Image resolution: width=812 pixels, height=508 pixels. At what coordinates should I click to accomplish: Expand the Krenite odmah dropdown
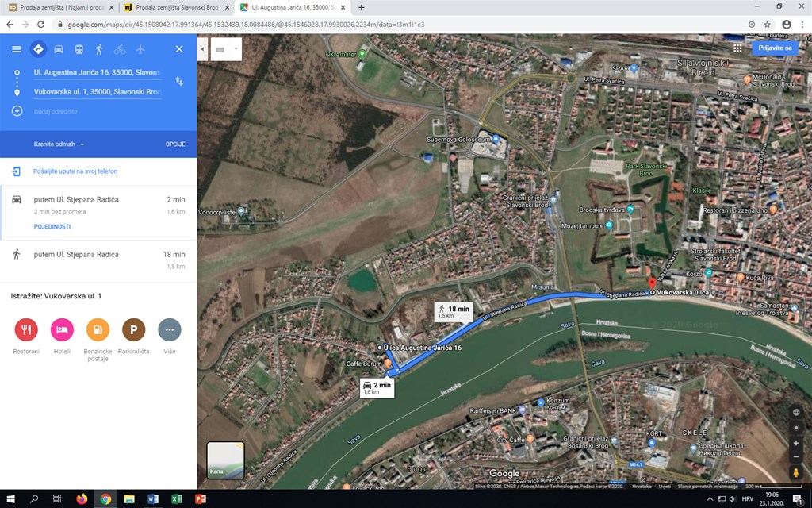coord(59,144)
